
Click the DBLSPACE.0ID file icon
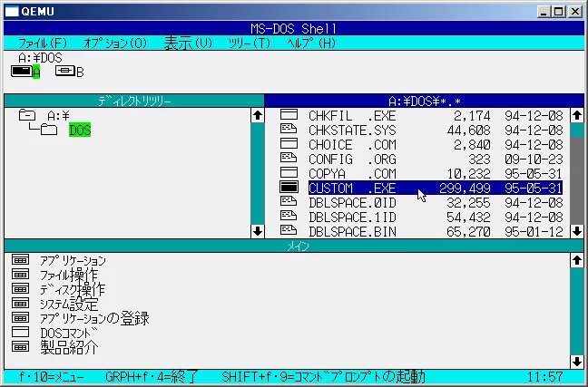[x=289, y=201]
